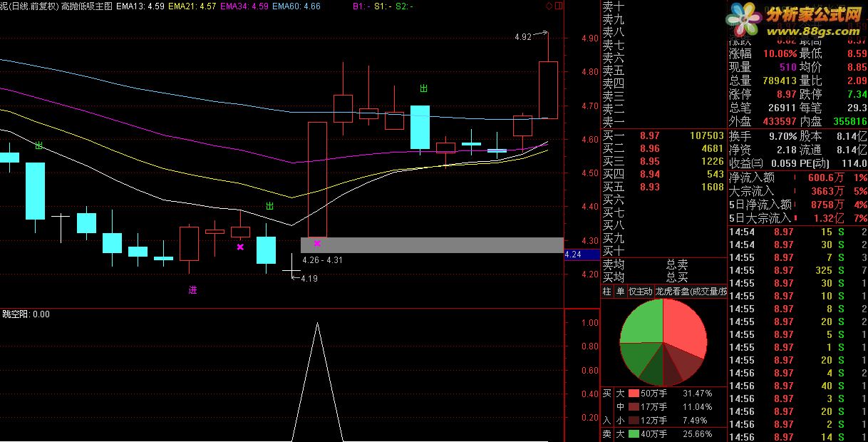Viewport: 868px width, 442px height.
Task: Click the magenta 进 buy signal marker
Action: 192,289
